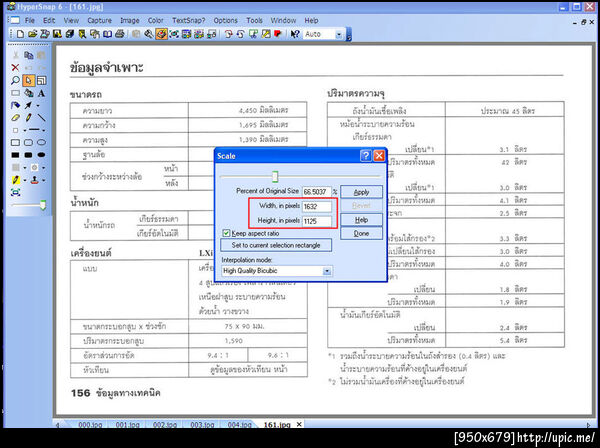
Task: Click the Done button
Action: tap(361, 234)
